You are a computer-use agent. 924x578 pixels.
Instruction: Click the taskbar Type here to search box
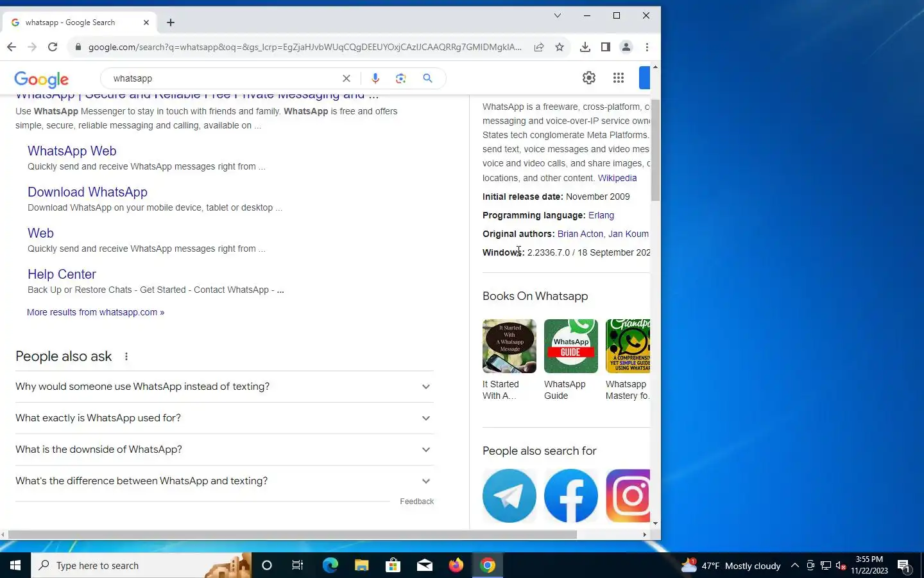pos(141,565)
